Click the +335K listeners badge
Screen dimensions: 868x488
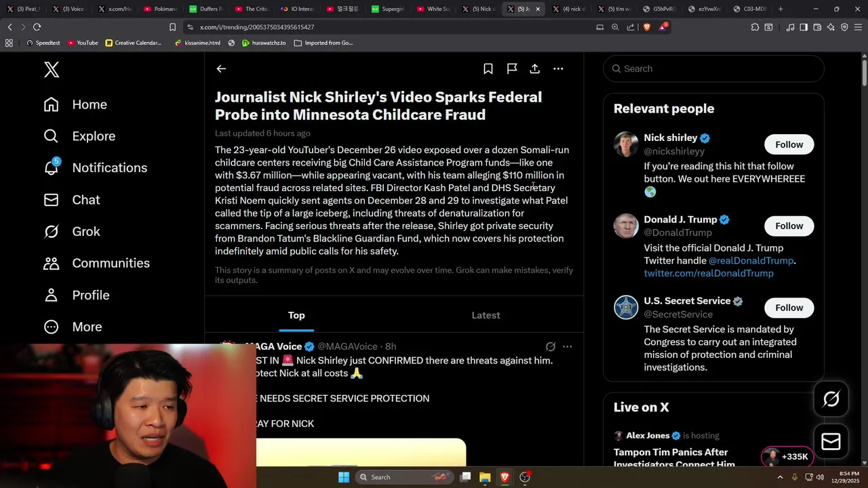click(787, 457)
